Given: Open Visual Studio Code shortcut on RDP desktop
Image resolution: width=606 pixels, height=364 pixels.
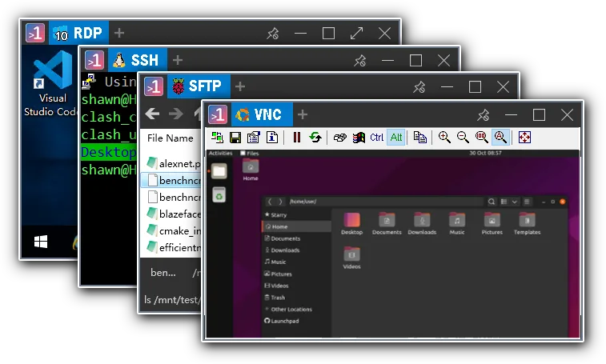Looking at the screenshot, I should (x=51, y=83).
